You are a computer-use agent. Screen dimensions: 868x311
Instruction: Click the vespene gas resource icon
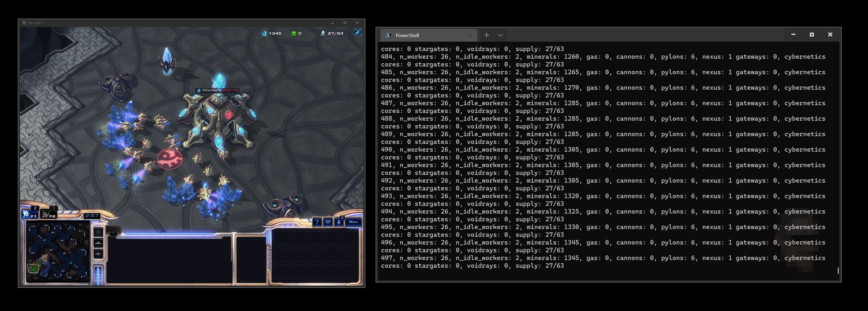click(x=294, y=33)
